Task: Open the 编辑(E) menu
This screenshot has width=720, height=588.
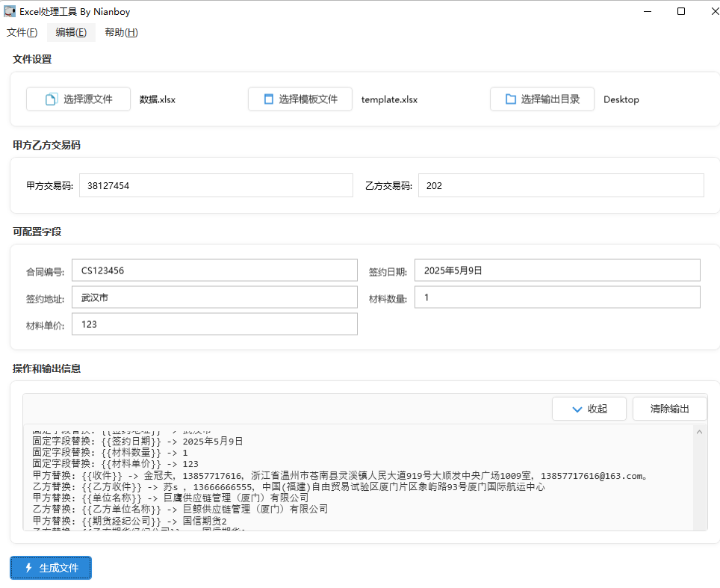Action: (71, 33)
